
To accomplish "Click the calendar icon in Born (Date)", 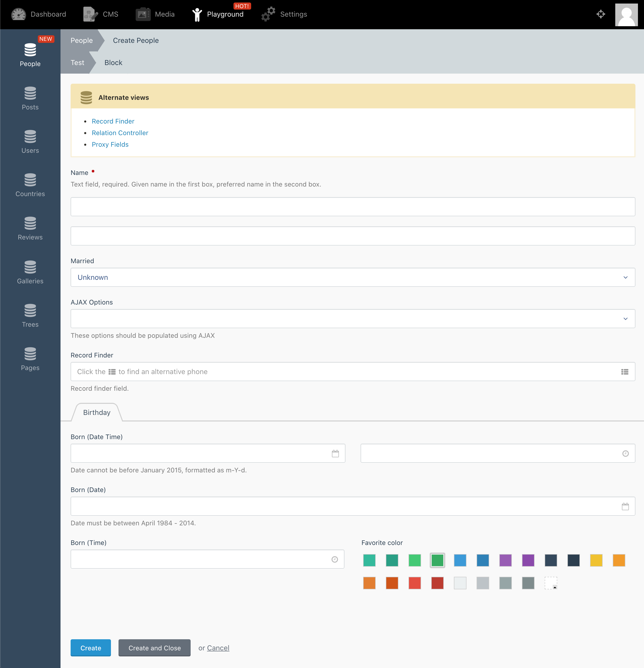I will pyautogui.click(x=625, y=506).
